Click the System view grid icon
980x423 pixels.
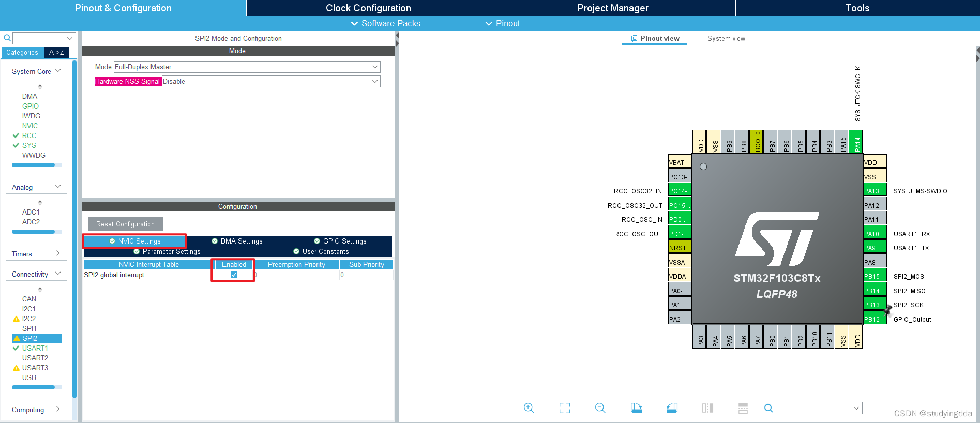click(701, 38)
